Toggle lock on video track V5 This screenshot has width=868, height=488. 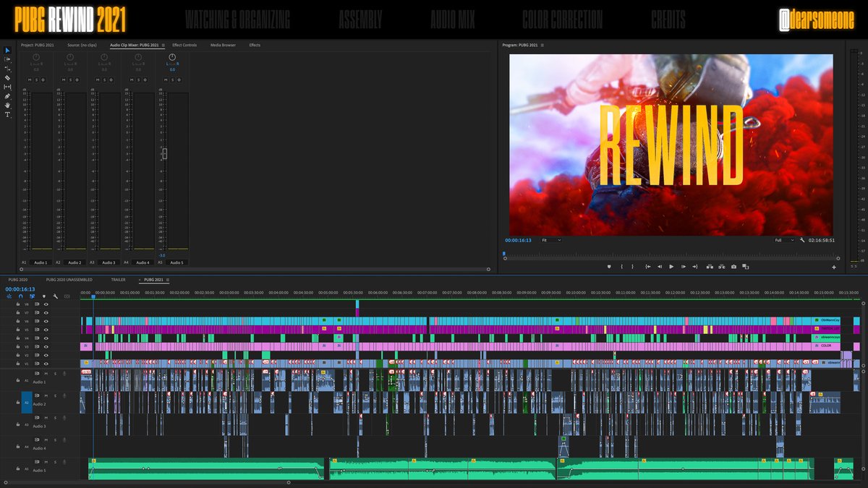(x=18, y=330)
